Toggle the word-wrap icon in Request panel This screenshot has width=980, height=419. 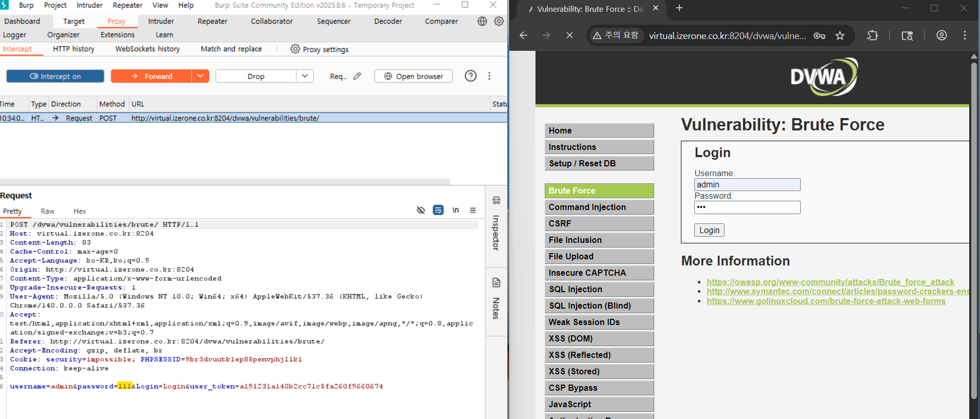(438, 210)
